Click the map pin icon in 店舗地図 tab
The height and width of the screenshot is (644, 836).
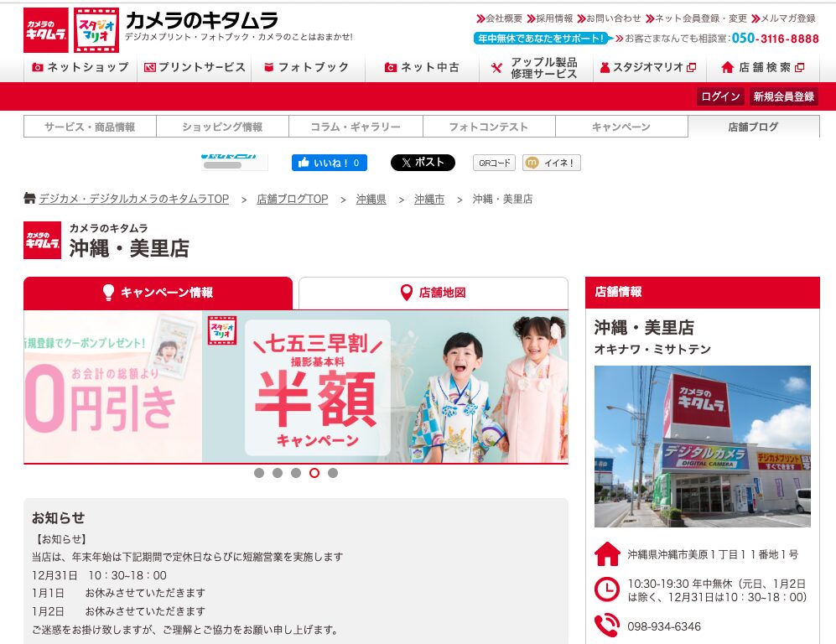pyautogui.click(x=407, y=292)
